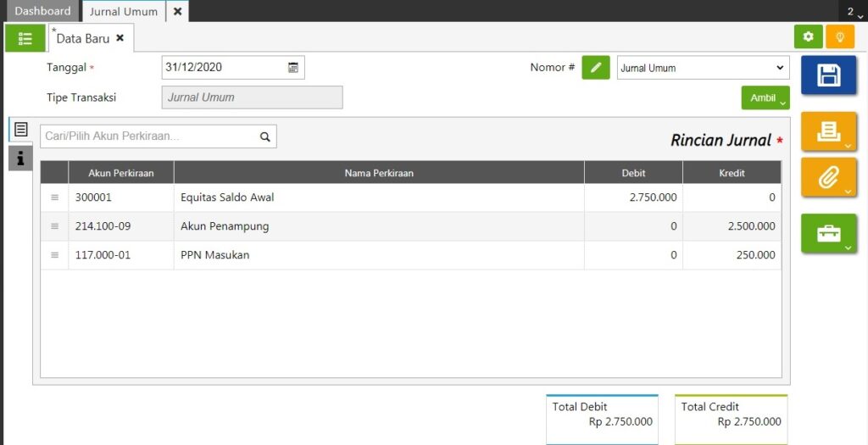The height and width of the screenshot is (445, 868).
Task: Close the Data Baru tab
Action: point(120,38)
